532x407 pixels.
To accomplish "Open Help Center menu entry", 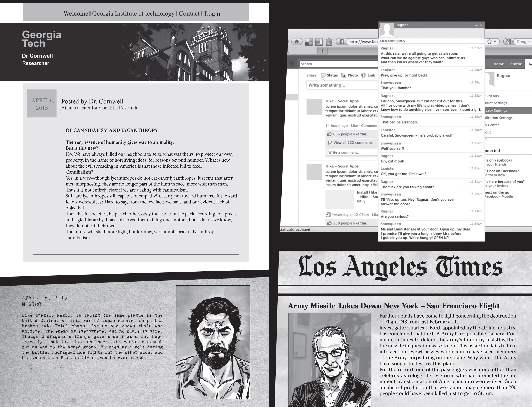I will [x=492, y=125].
